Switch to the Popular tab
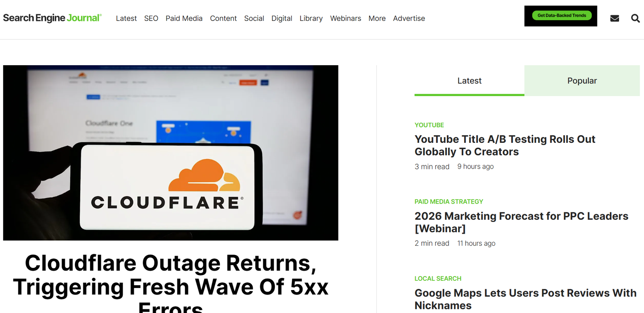This screenshot has height=313, width=644. [582, 80]
